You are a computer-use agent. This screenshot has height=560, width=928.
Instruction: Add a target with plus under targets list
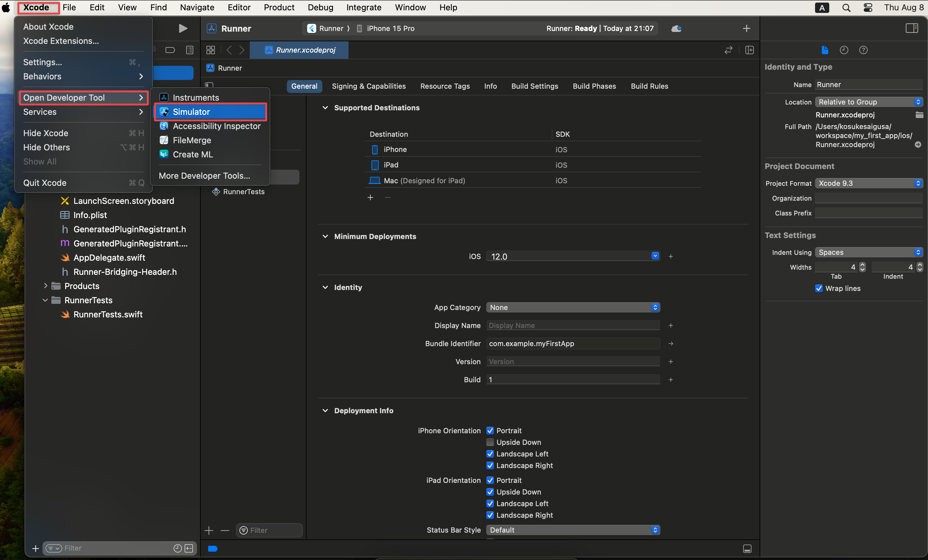[209, 530]
